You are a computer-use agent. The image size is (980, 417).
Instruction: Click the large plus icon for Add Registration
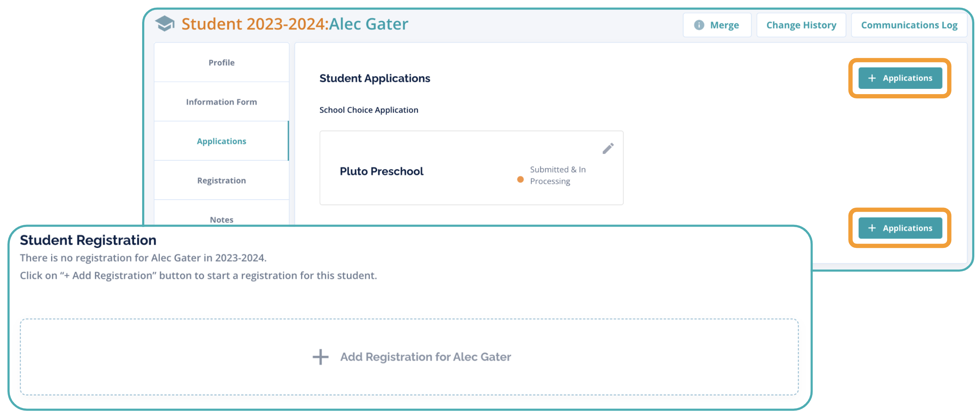pyautogui.click(x=320, y=357)
